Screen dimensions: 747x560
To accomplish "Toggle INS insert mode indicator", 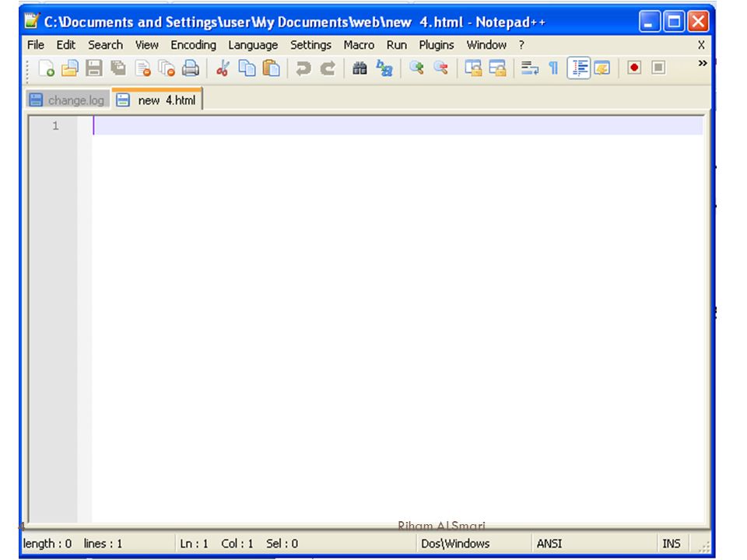I will (x=672, y=544).
